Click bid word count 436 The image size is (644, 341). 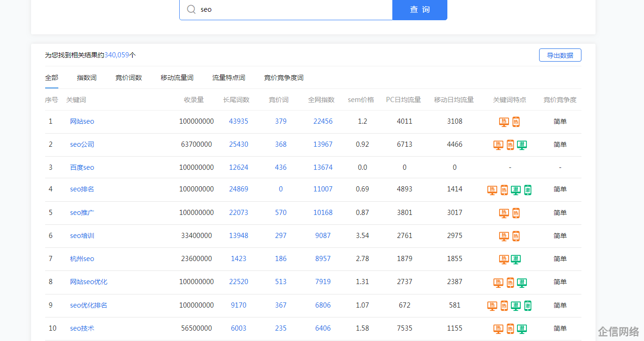point(281,167)
